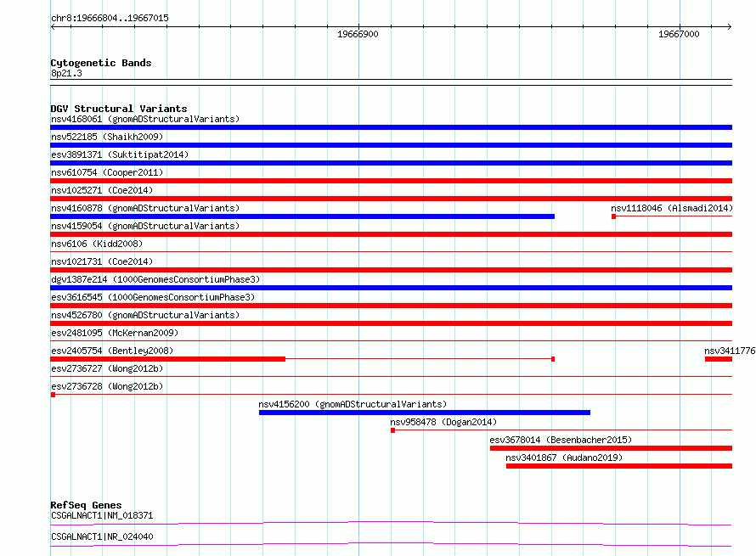Select the nsv522185 (Shaikh2009) label
This screenshot has height=556, width=756.
pos(107,137)
